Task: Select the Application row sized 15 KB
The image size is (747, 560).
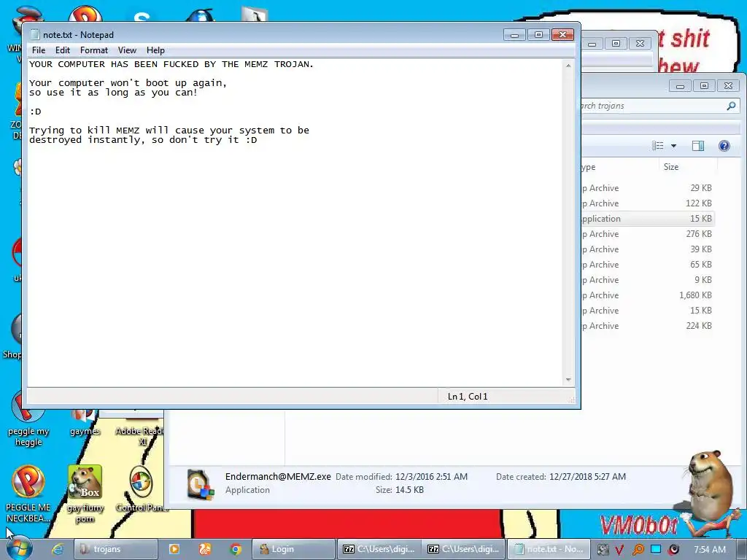Action: coord(648,219)
